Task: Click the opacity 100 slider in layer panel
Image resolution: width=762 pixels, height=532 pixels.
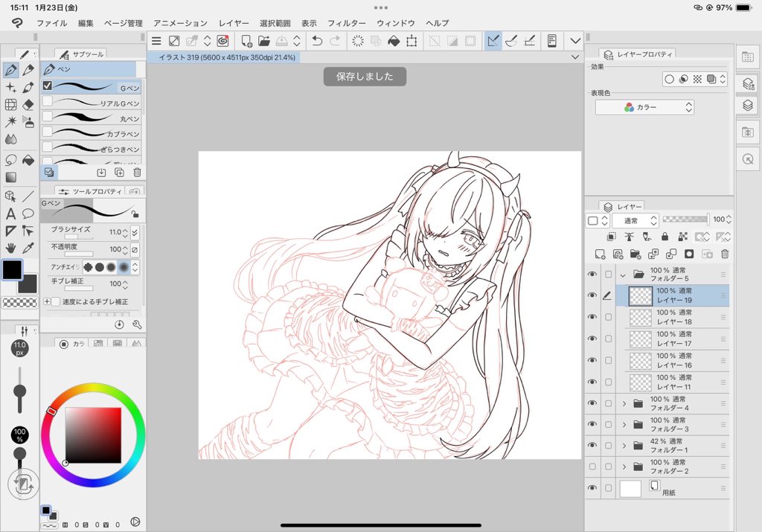Action: click(685, 219)
